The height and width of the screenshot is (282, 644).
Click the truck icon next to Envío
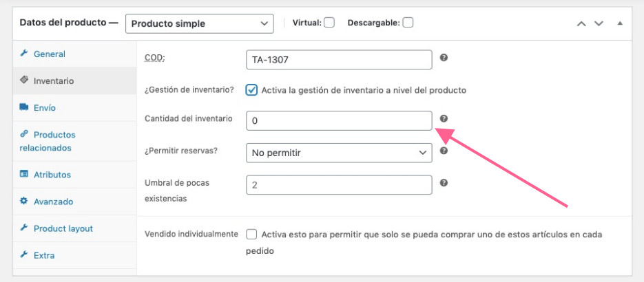click(x=24, y=107)
